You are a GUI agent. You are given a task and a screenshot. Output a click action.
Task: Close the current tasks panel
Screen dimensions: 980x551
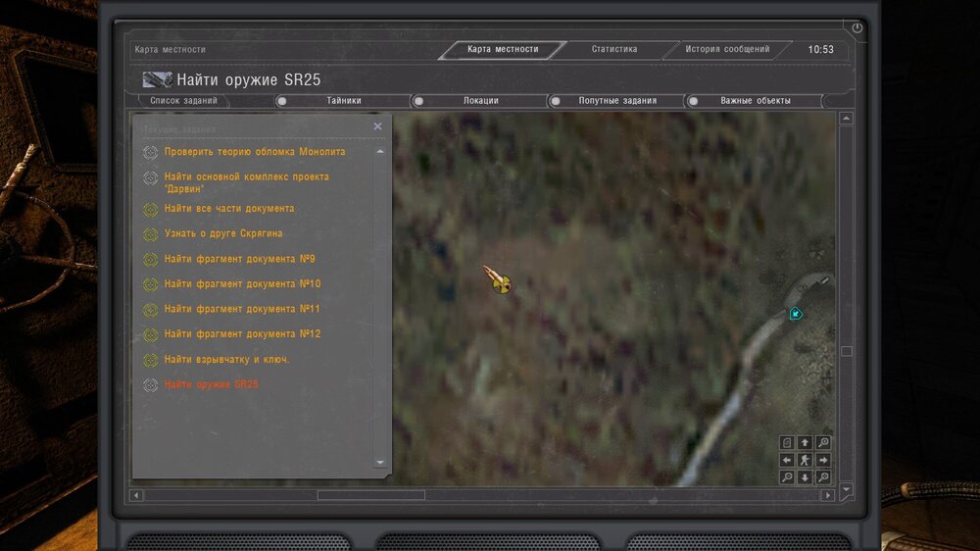point(377,126)
